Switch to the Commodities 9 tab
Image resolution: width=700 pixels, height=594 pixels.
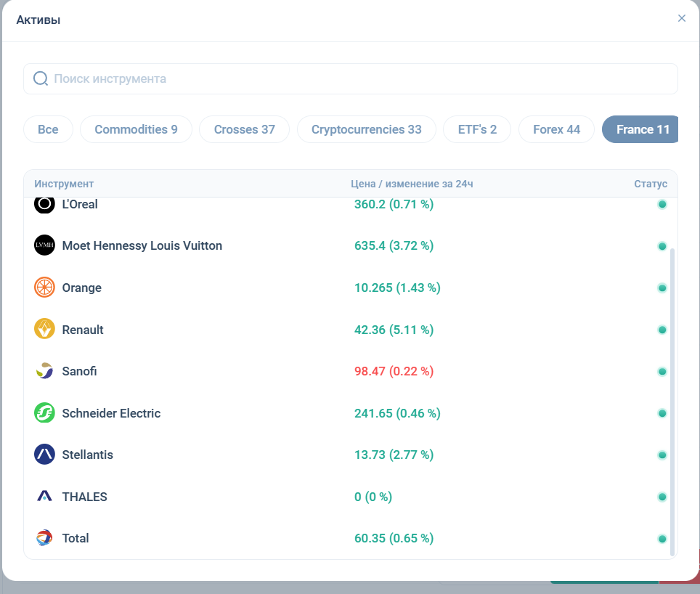[136, 129]
